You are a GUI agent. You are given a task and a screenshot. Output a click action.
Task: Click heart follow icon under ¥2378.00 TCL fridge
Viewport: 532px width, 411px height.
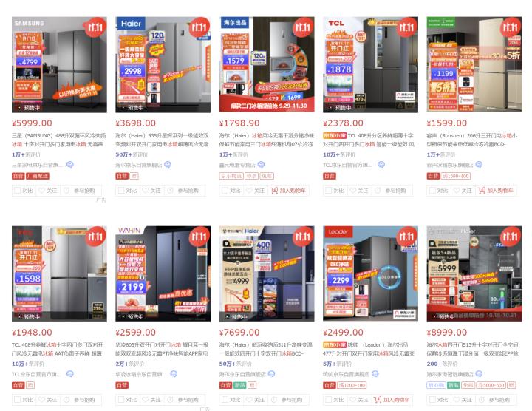(x=353, y=191)
